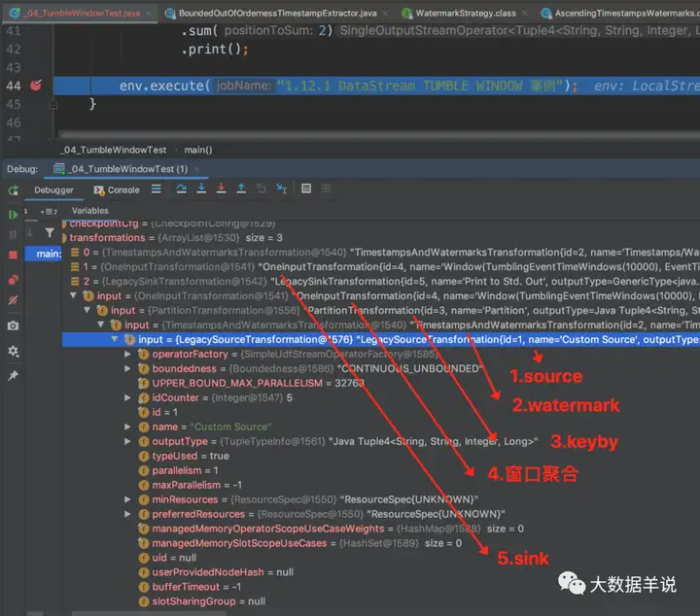Screen dimensions: 700x616
Task: Step out of the current method
Action: click(x=241, y=188)
